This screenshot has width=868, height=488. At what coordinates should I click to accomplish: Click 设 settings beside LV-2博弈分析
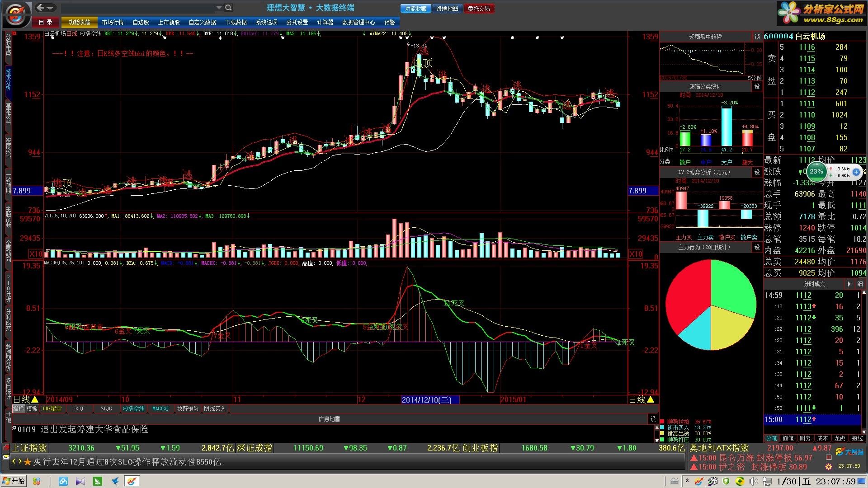pos(757,172)
